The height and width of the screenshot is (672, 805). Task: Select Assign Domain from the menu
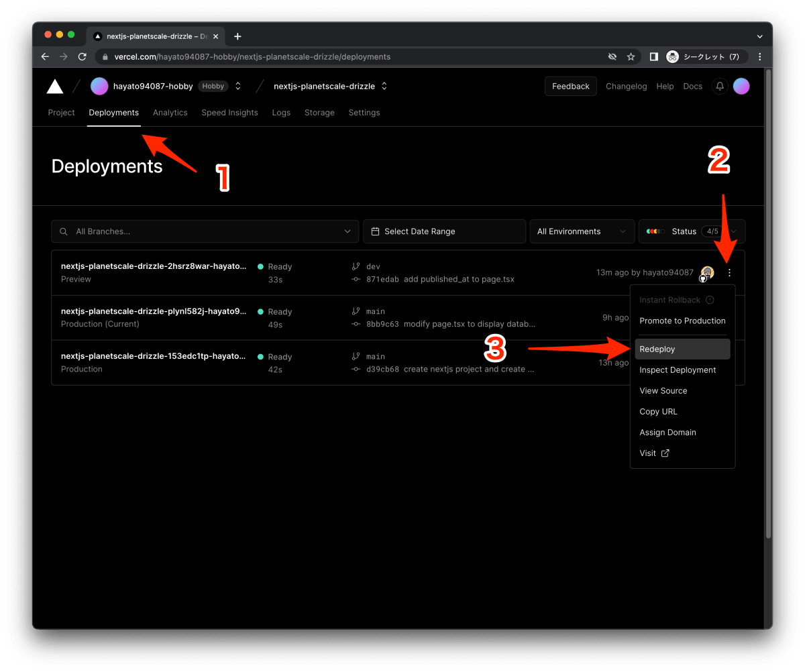coord(682,432)
